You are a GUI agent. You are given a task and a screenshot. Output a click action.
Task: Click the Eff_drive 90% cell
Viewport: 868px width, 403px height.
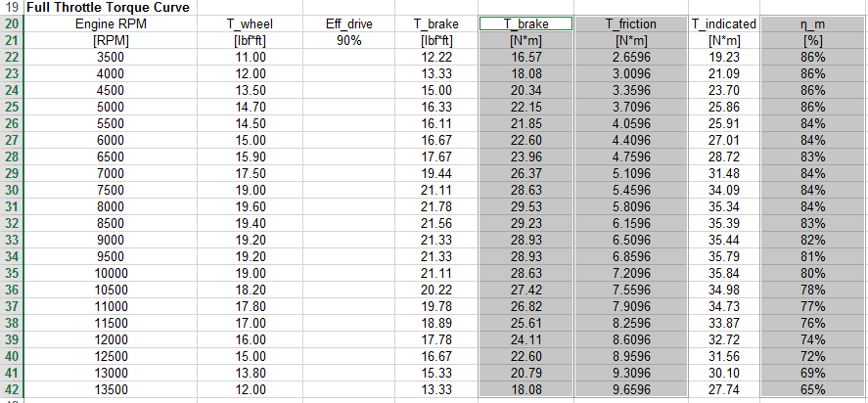click(x=348, y=40)
